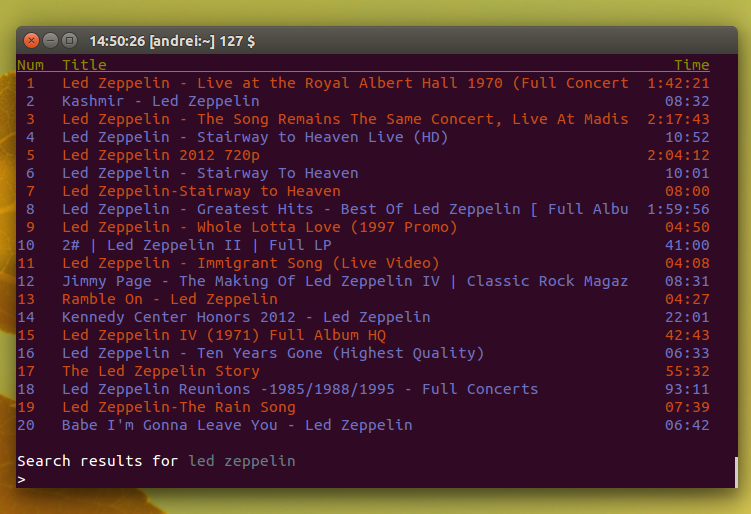This screenshot has width=751, height=514.
Task: Select the Kashmir - Led Zeppelin result
Action: (160, 101)
